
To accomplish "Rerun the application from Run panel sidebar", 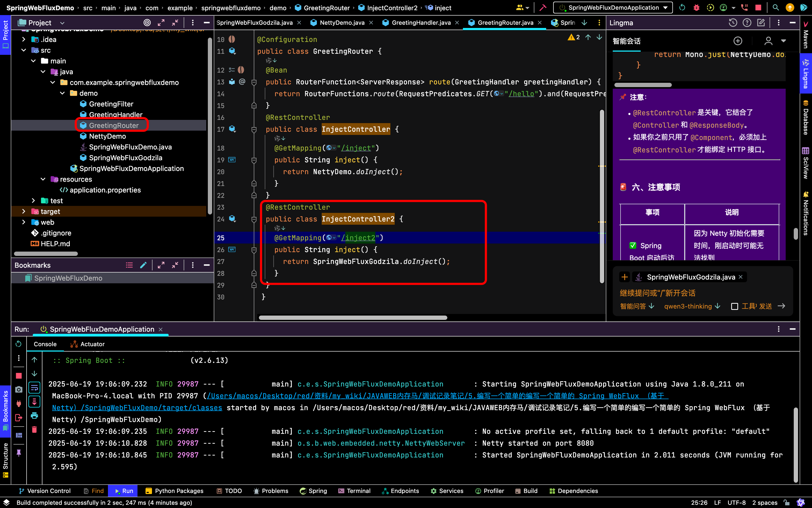I will (x=19, y=344).
